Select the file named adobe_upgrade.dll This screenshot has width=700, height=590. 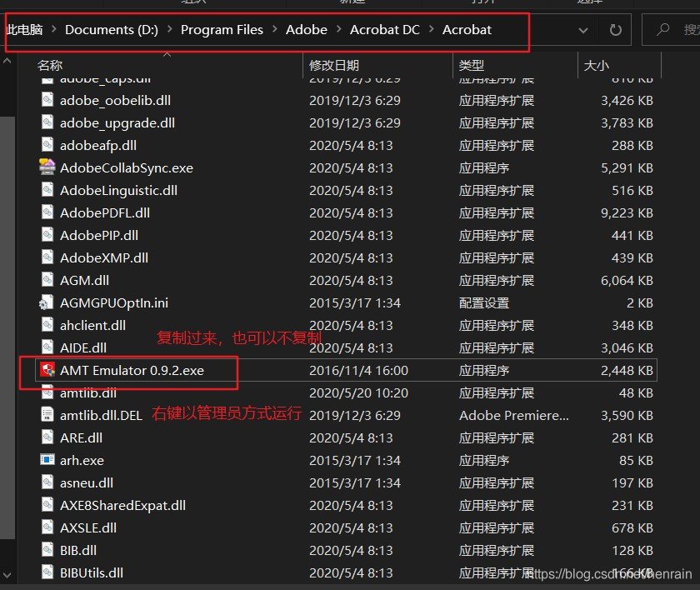[x=117, y=122]
